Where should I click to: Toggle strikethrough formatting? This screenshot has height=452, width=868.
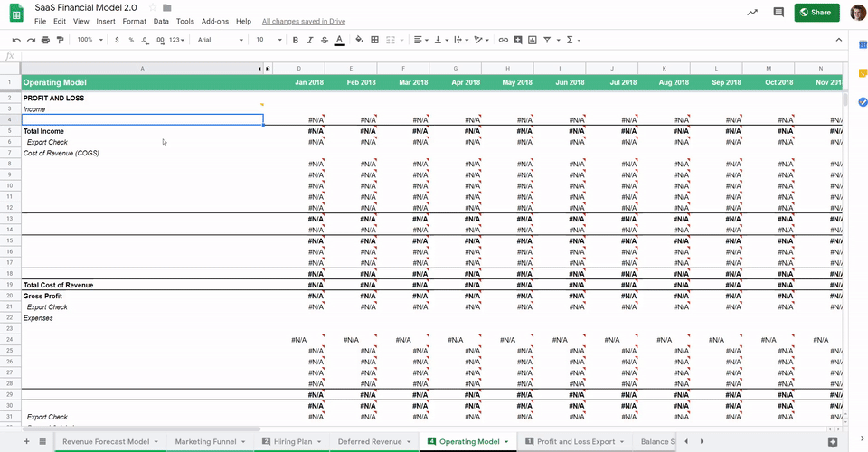tap(324, 40)
